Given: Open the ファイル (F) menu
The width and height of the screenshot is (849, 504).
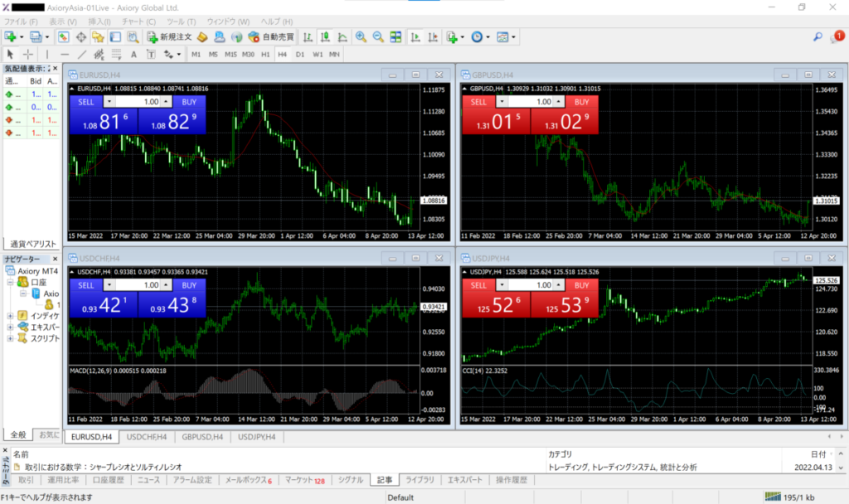Looking at the screenshot, I should (x=21, y=22).
